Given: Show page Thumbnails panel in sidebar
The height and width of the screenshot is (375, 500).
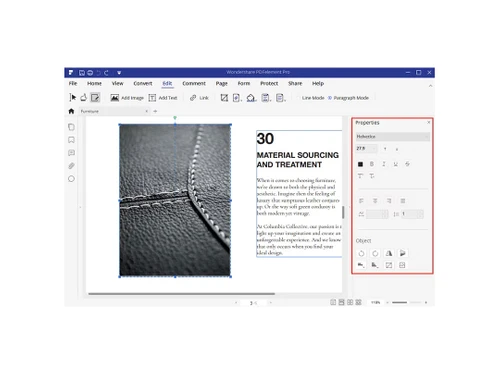Looking at the screenshot, I should click(x=71, y=127).
